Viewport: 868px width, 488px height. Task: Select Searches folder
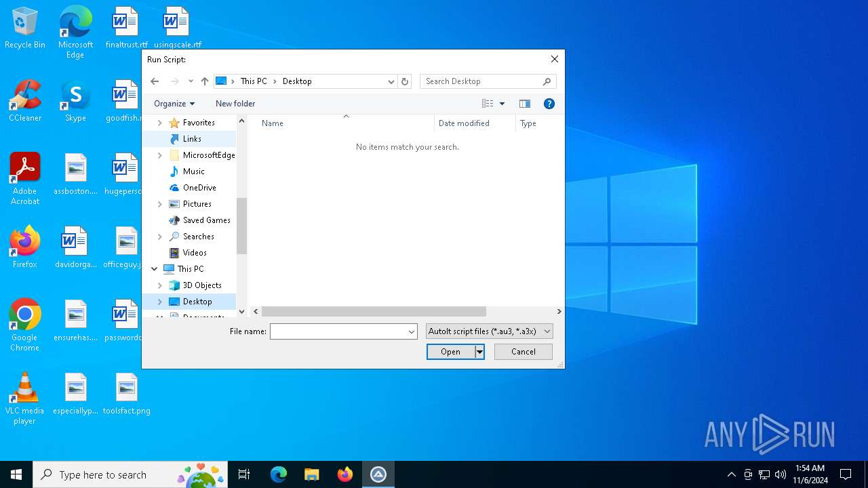pos(198,237)
